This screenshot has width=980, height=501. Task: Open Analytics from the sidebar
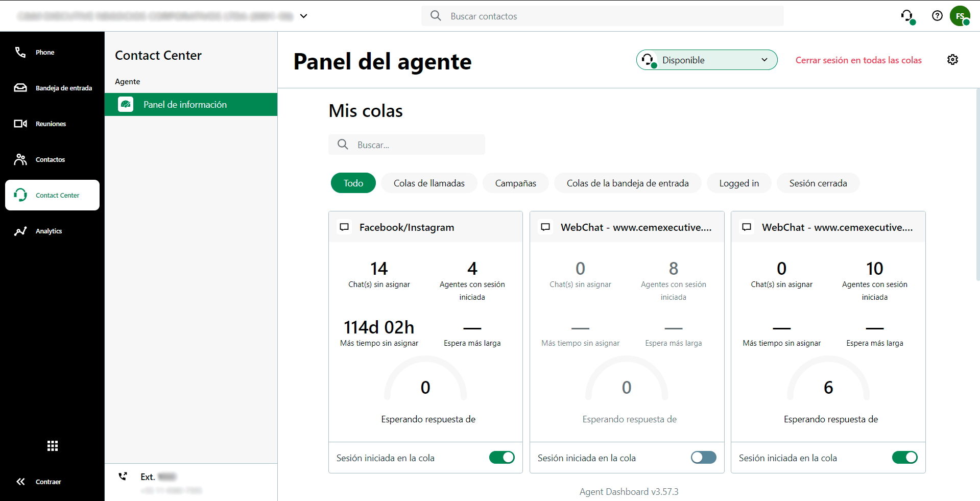[49, 231]
